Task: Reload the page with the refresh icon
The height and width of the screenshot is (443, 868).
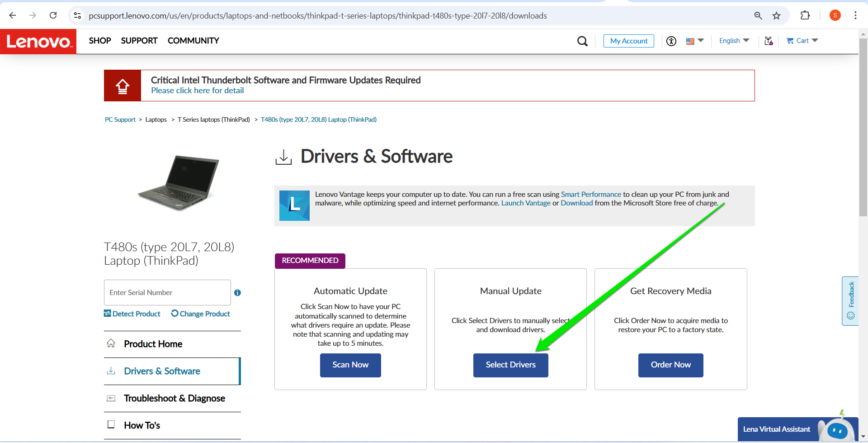Action: point(53,15)
